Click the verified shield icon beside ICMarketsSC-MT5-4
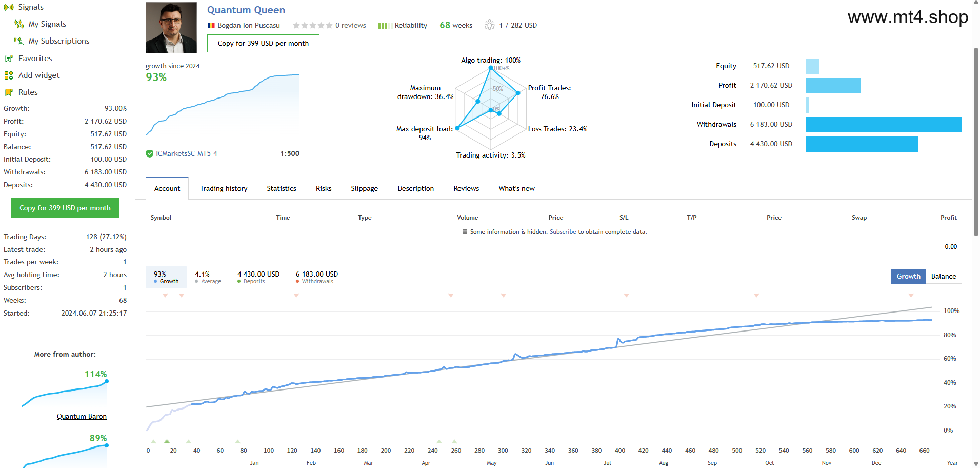 pos(150,153)
